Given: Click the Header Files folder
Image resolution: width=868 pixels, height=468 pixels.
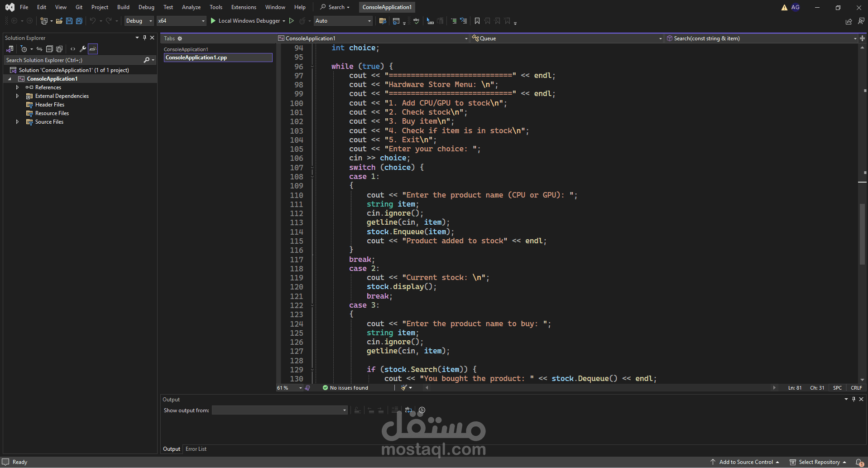Looking at the screenshot, I should 50,105.
